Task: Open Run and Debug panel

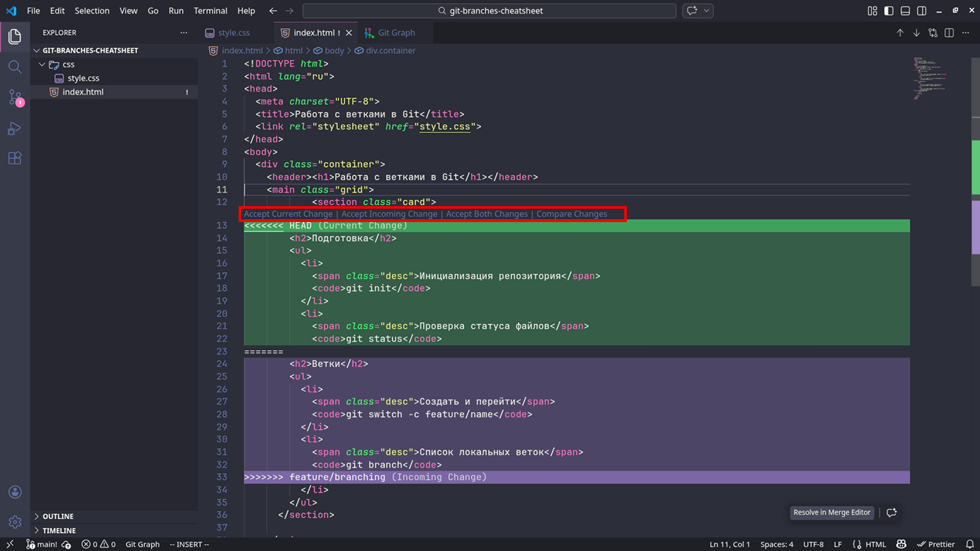Action: pos(15,129)
